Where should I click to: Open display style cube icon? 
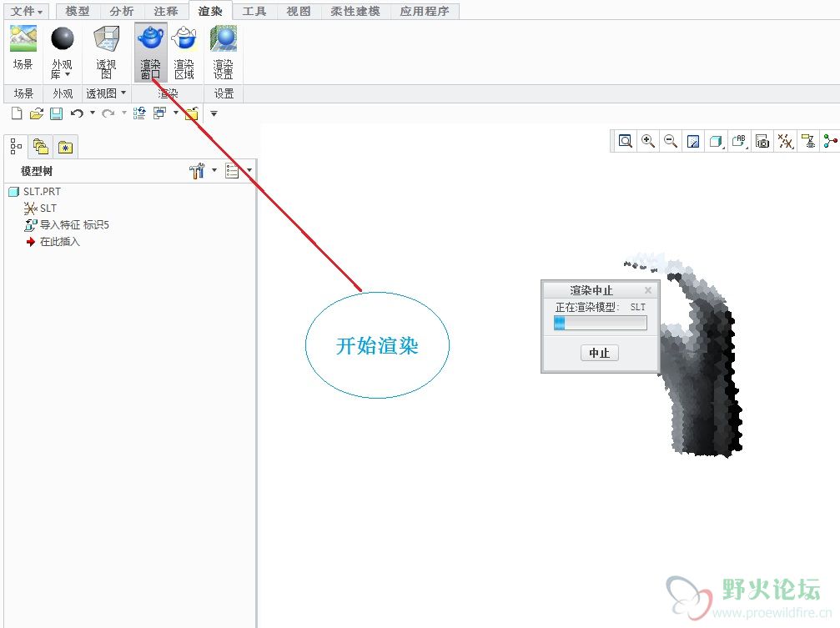pos(716,142)
